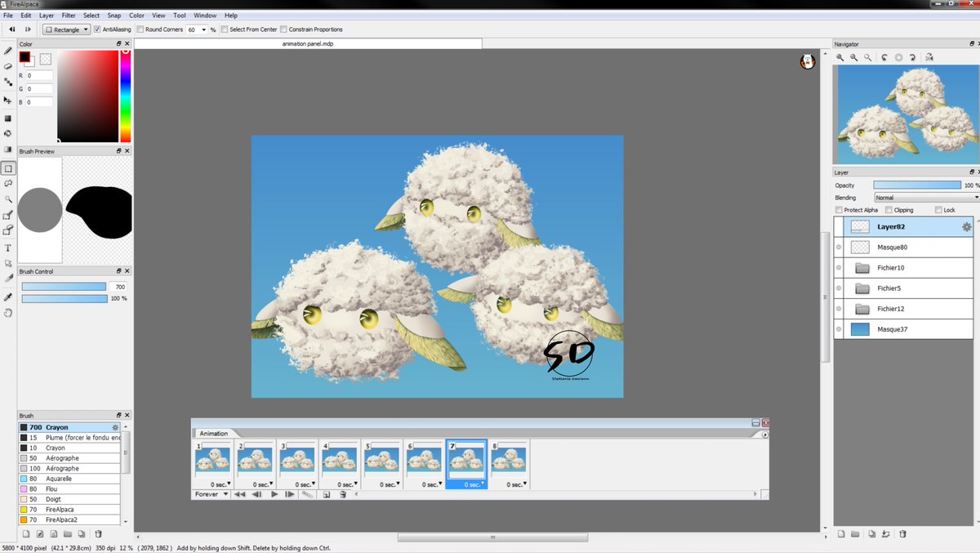Screen dimensions: 980x553
Task: Open frame 1 delay time dropdown
Action: pyautogui.click(x=229, y=484)
